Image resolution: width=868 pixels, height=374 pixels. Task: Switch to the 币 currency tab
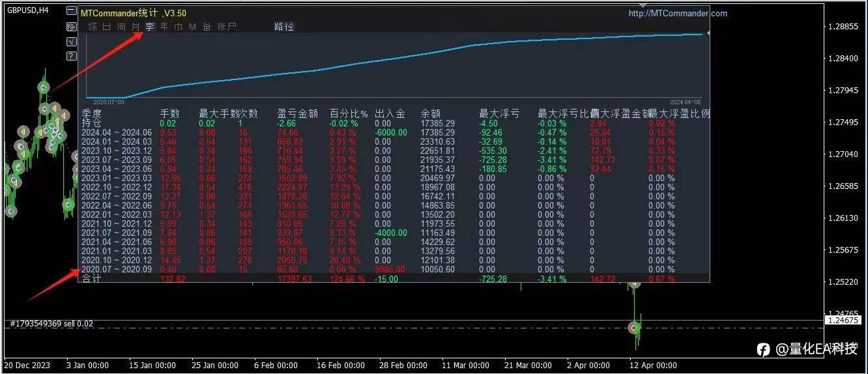pyautogui.click(x=178, y=27)
